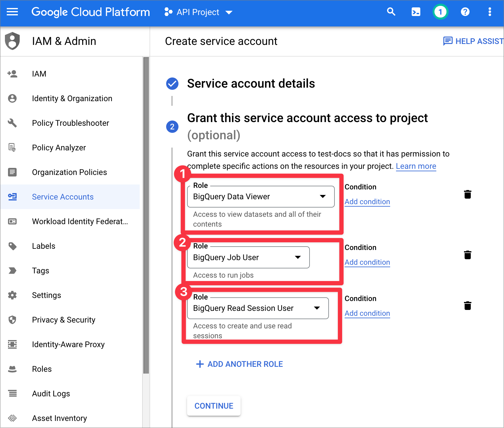
Task: Activate the Cloud Shell terminal icon
Action: (x=416, y=12)
